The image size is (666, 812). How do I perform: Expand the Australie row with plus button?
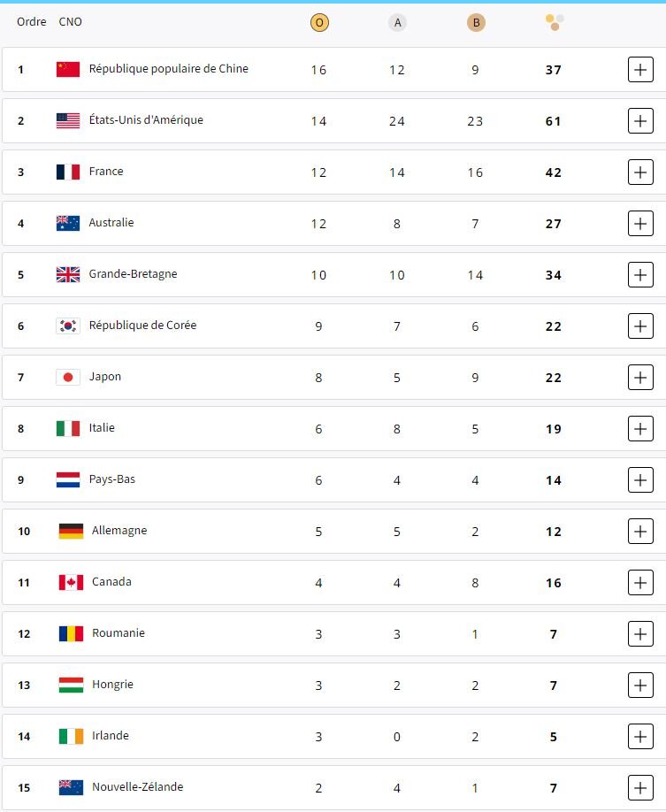[x=640, y=224]
